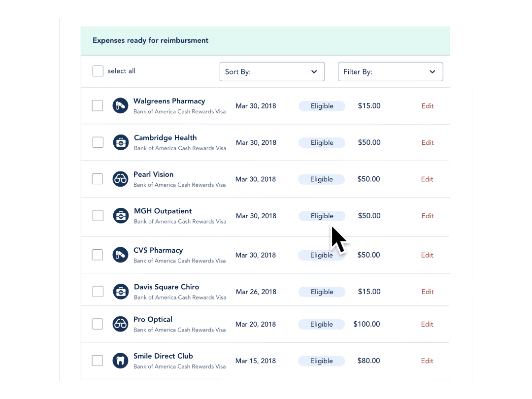Click the MGH Outpatient merchant name
The image size is (532, 399).
[163, 211]
